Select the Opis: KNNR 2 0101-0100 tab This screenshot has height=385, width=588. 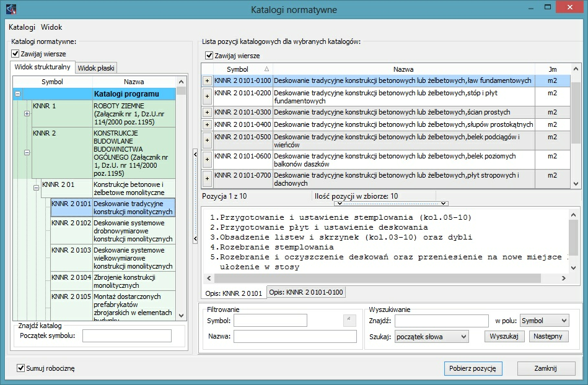coord(306,292)
